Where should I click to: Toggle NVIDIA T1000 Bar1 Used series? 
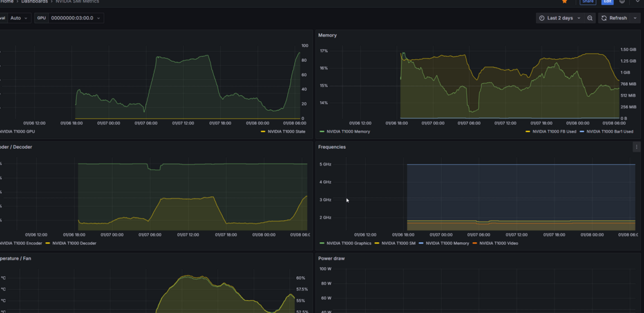pos(607,132)
